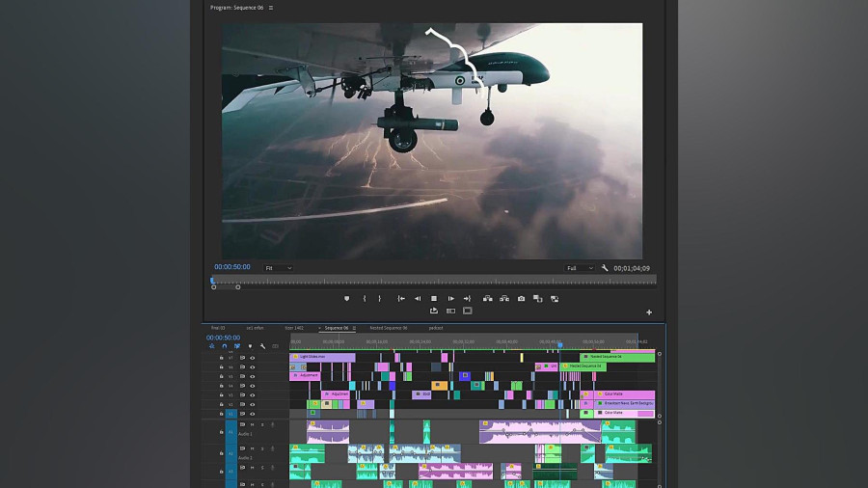
Task: Click the right handle of monitor zoom scrollbar
Action: coord(238,287)
